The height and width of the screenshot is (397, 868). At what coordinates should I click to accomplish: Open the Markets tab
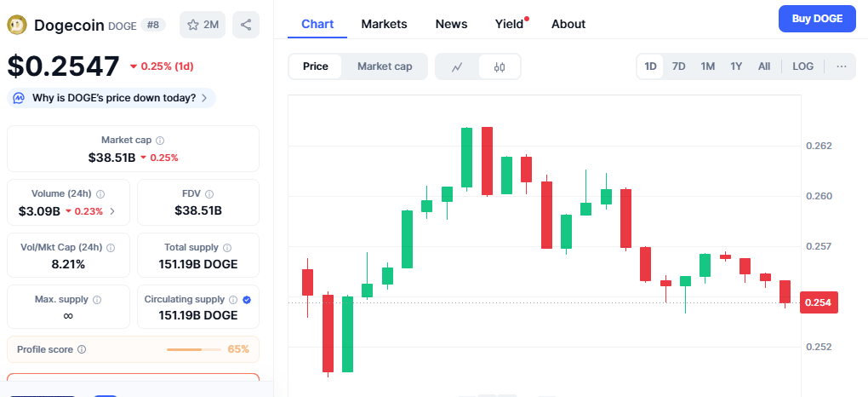point(384,24)
